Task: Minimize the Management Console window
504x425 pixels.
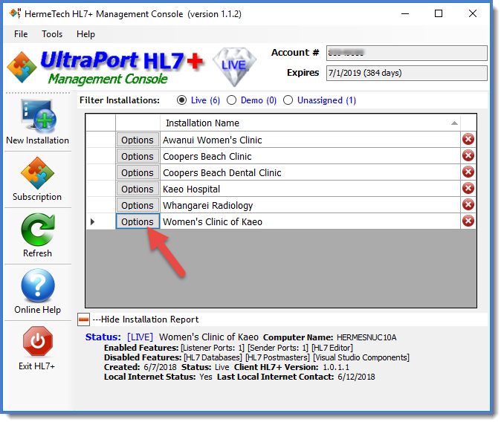Action: tap(405, 13)
